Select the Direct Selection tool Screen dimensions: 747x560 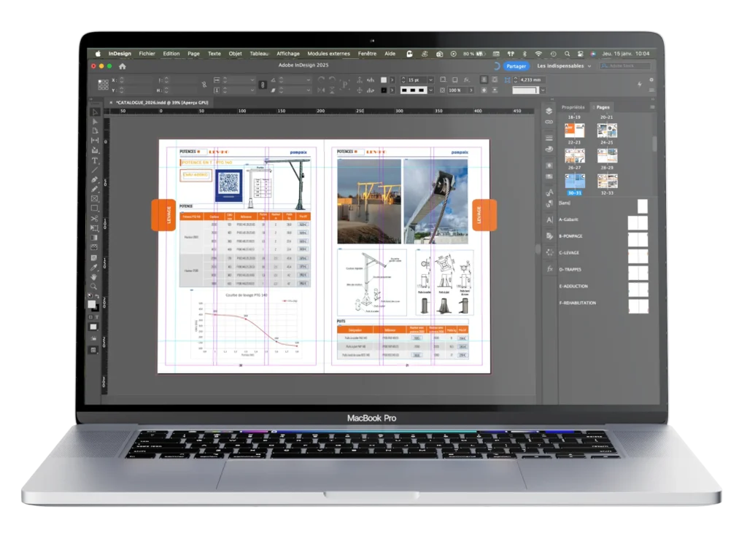95,122
